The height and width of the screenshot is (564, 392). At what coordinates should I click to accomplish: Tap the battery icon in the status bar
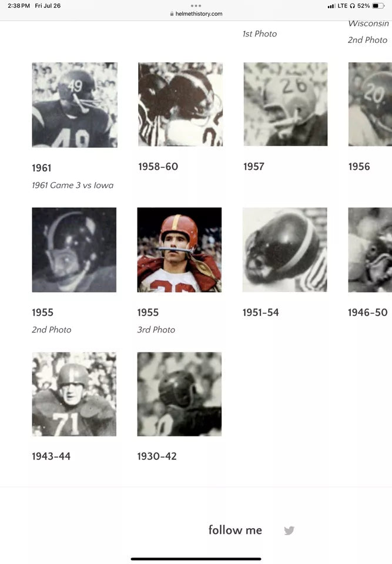[378, 6]
